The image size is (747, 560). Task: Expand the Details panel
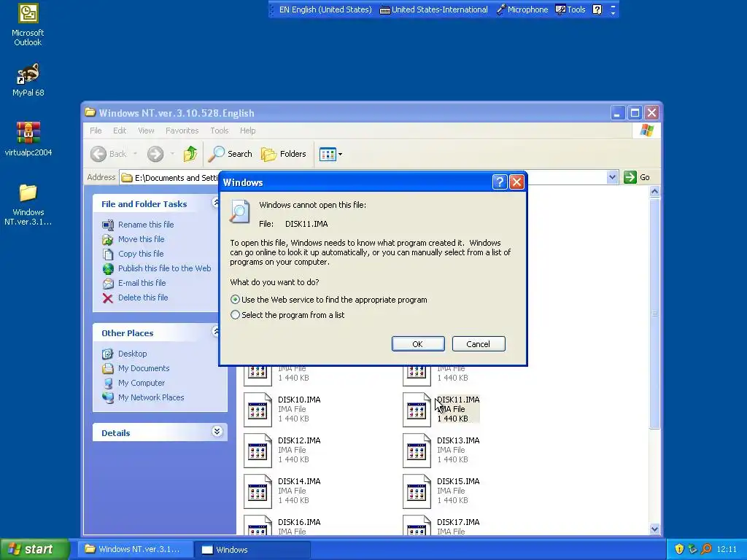coord(217,432)
